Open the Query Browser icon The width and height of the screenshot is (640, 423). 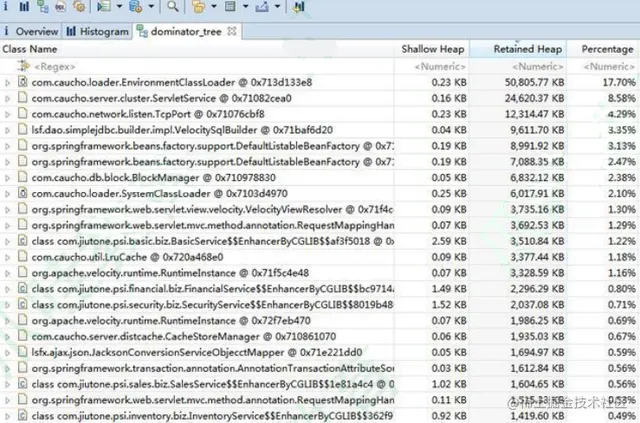[136, 7]
